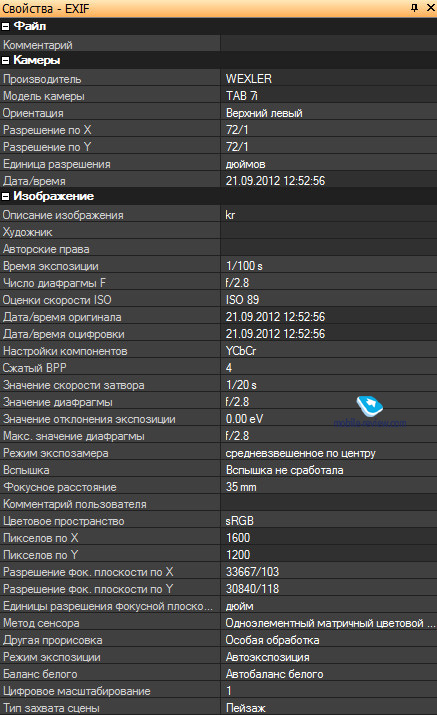
Task: Click the empty Авторские права field
Action: [328, 249]
